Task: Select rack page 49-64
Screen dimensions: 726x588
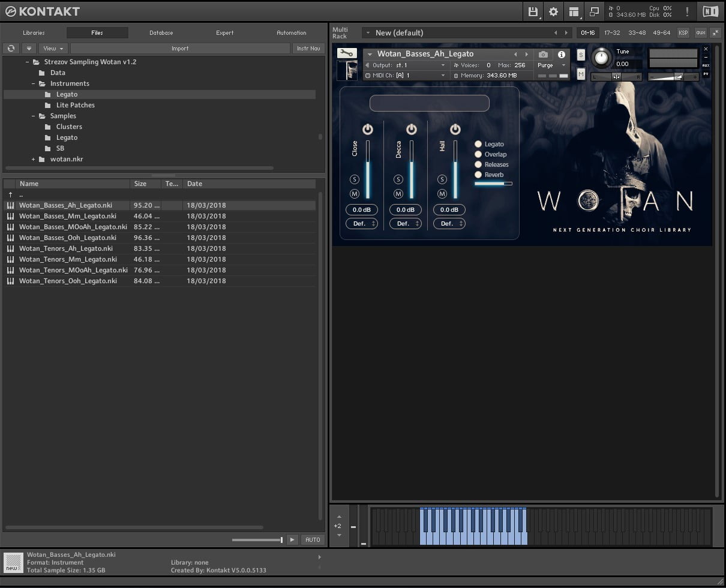Action: coord(661,32)
